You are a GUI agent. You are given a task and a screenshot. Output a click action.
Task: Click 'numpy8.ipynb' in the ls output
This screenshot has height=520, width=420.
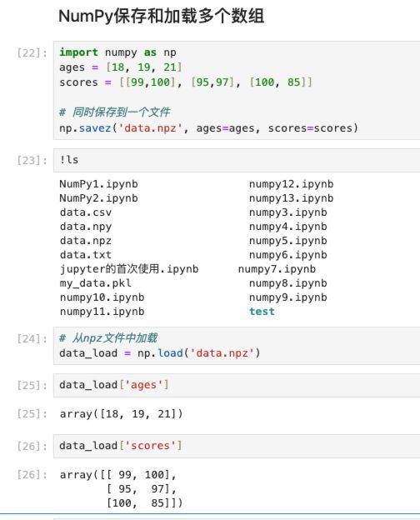pyautogui.click(x=288, y=283)
